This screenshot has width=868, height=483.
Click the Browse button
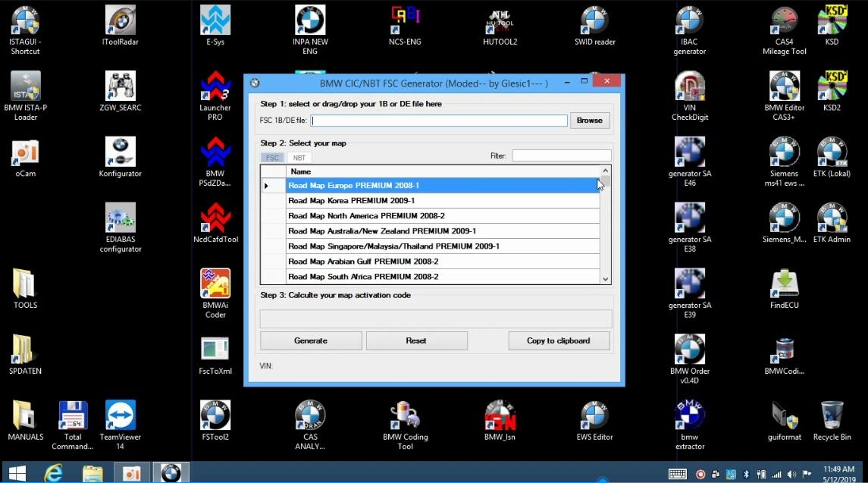[589, 121]
